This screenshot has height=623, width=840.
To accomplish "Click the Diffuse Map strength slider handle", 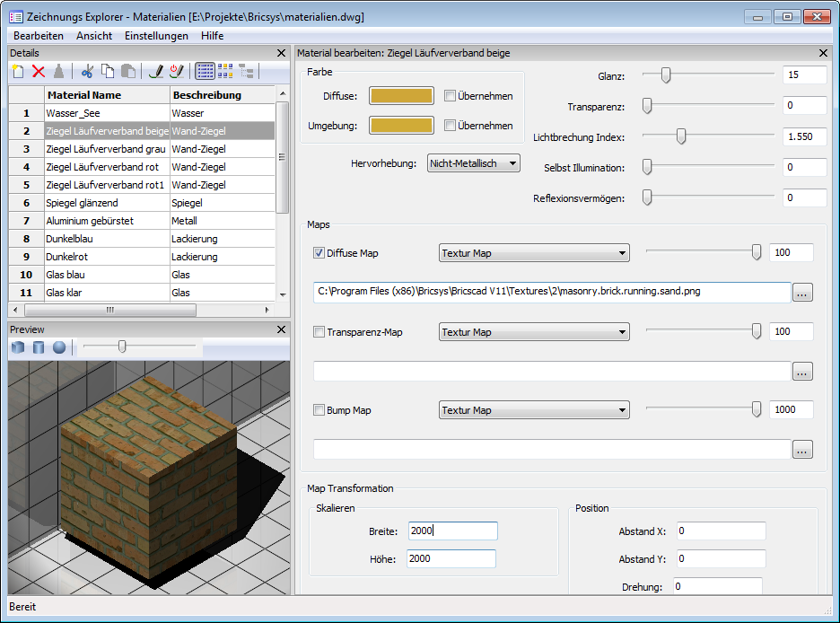I will click(757, 251).
